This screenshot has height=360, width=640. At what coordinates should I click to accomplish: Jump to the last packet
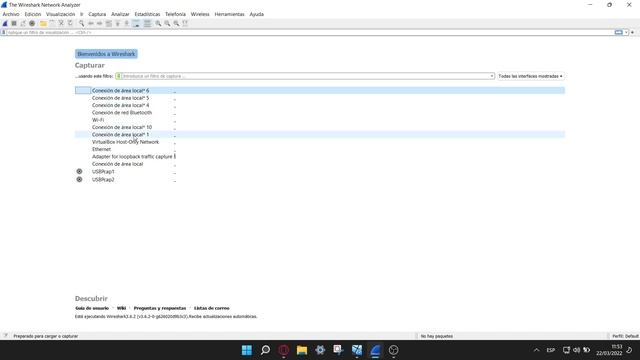click(127, 23)
